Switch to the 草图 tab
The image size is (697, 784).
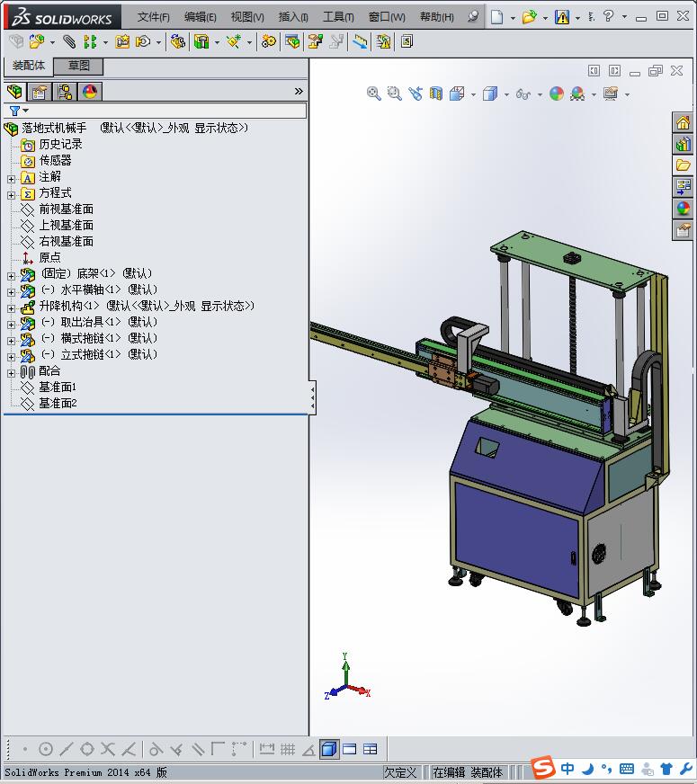pos(78,66)
